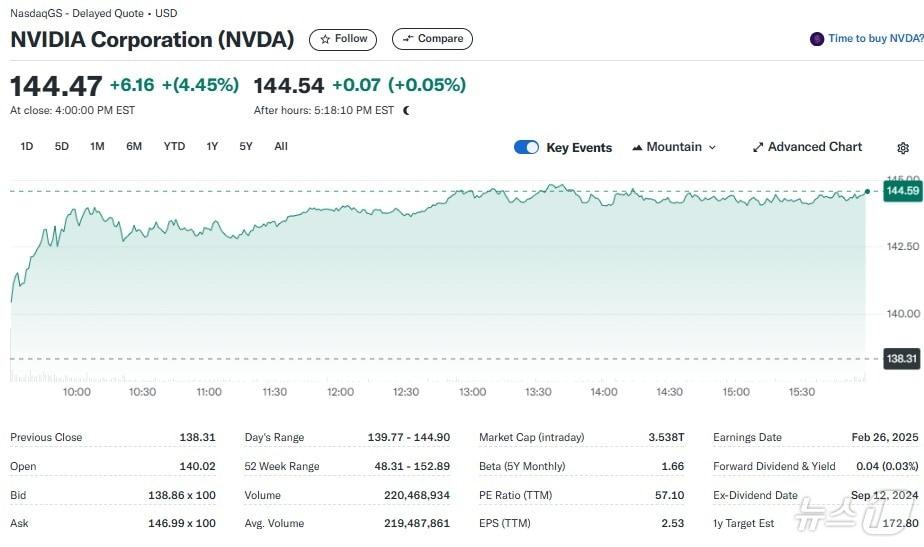
Task: Click the star icon in Follow button
Action: click(325, 39)
